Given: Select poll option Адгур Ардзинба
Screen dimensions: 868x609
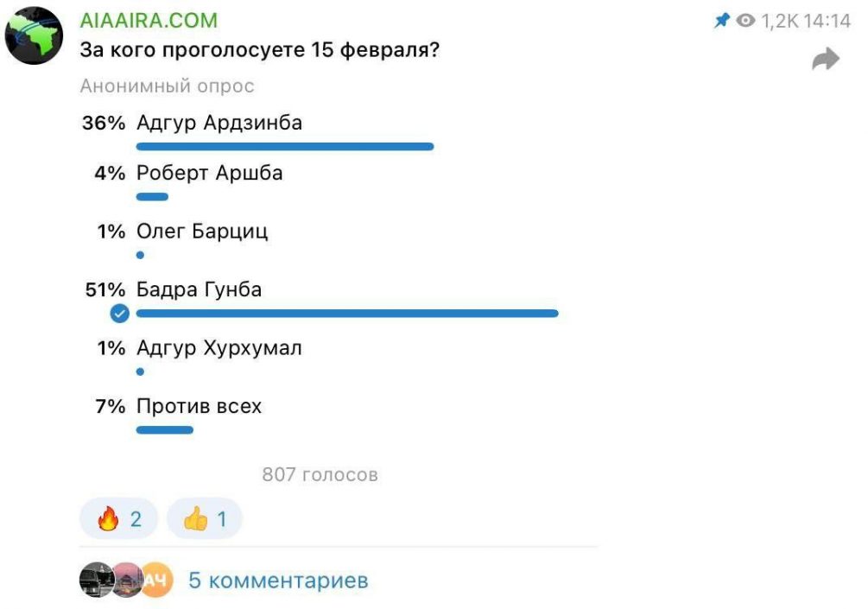Looking at the screenshot, I should pyautogui.click(x=219, y=123).
